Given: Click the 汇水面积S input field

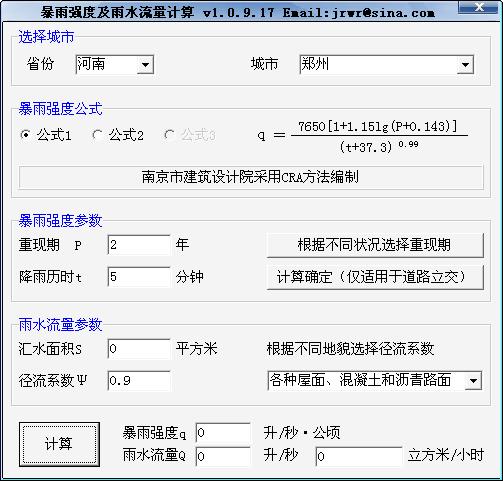Looking at the screenshot, I should (139, 349).
